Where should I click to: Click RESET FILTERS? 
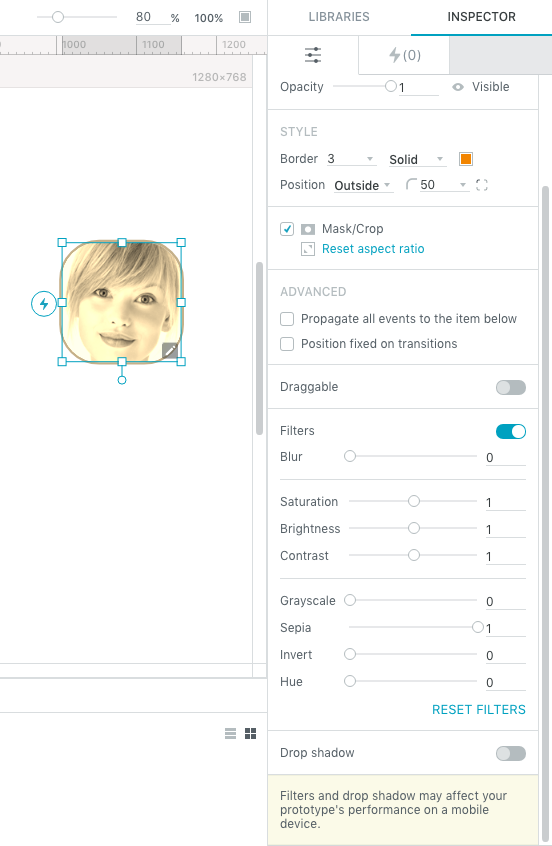[479, 709]
